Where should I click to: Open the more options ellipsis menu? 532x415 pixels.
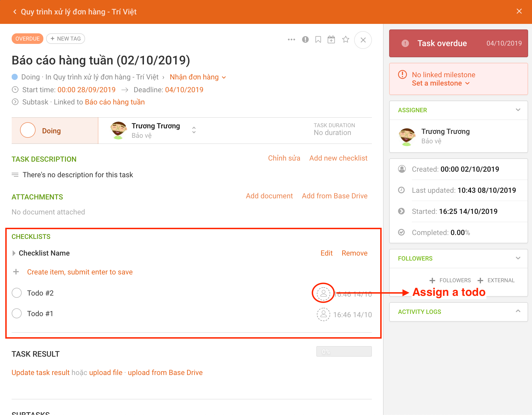[x=291, y=40]
